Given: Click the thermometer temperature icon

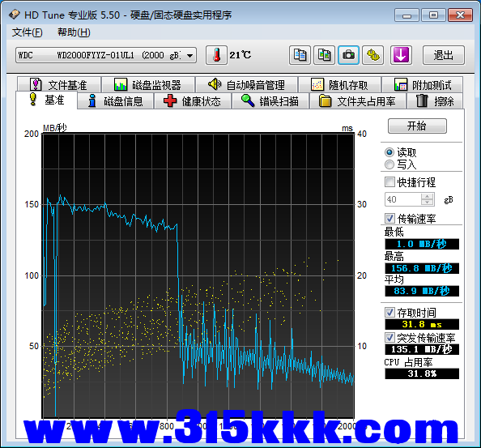Looking at the screenshot, I should click(216, 55).
